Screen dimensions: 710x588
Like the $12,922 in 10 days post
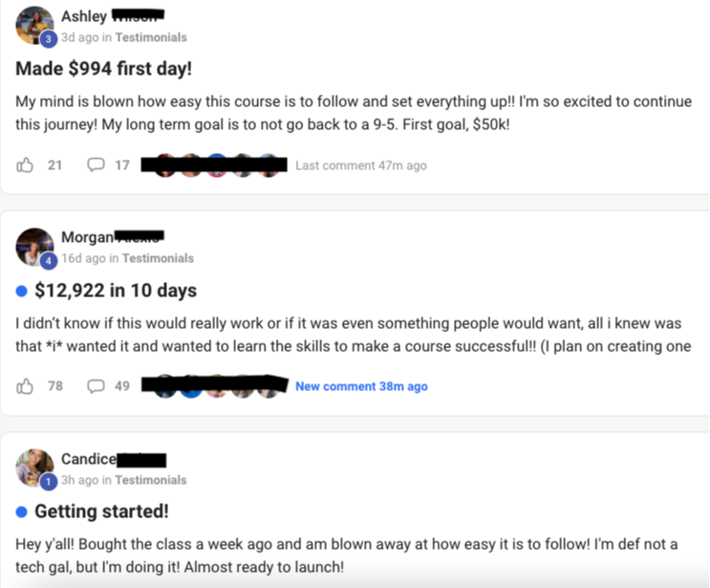[x=26, y=386]
